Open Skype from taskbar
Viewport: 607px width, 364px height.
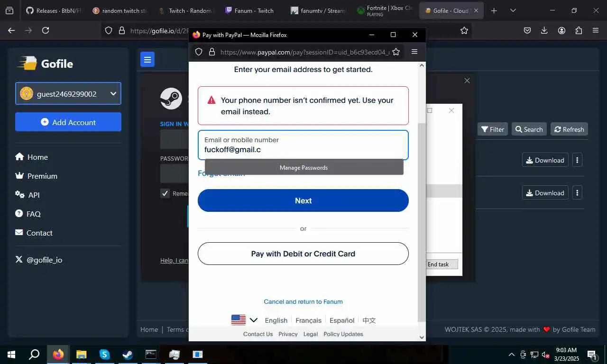point(104,355)
